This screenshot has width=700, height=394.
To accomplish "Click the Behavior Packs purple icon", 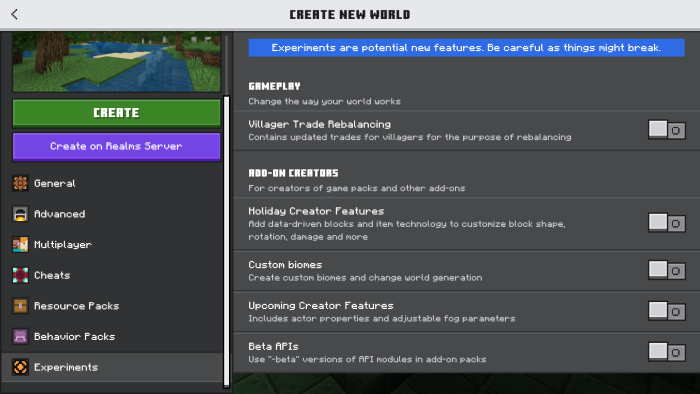I will pos(20,336).
